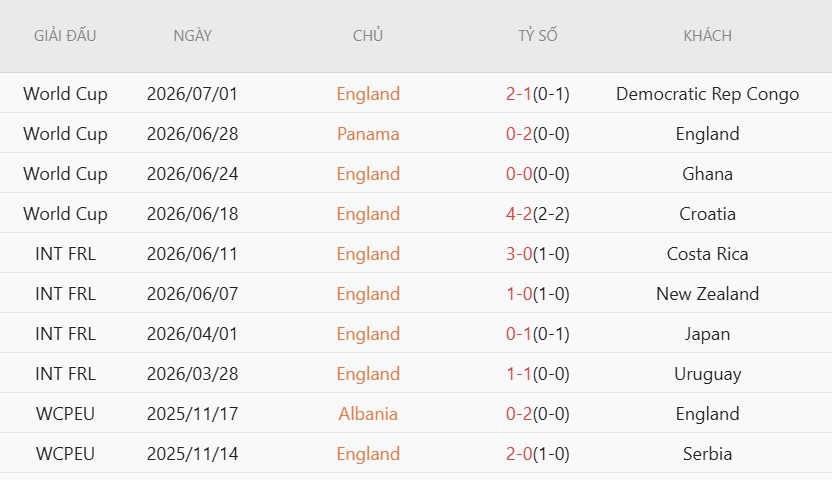Click New Zealand away team
The width and height of the screenshot is (832, 480).
(x=707, y=294)
